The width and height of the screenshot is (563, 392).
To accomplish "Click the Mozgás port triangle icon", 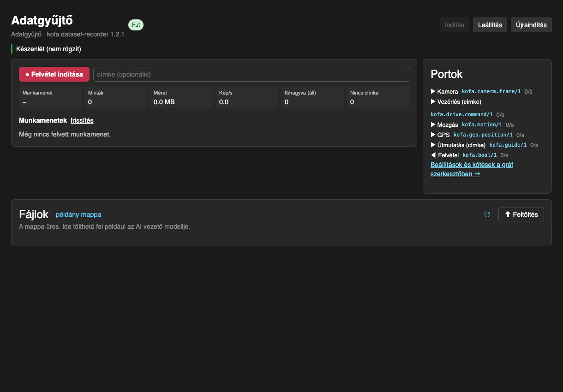I will 433,125.
